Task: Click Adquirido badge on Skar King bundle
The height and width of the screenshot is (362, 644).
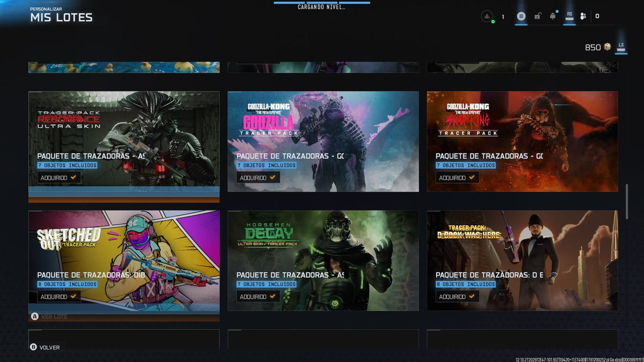Action: point(457,178)
